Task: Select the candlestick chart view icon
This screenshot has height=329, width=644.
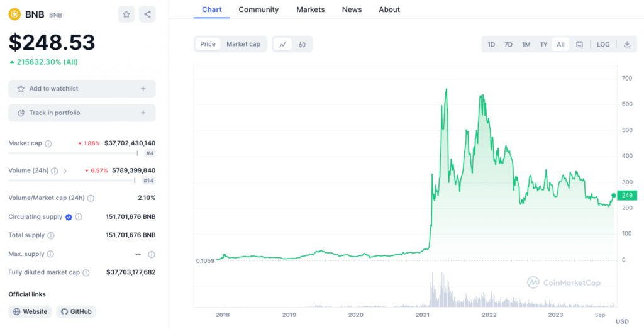Action: (302, 45)
